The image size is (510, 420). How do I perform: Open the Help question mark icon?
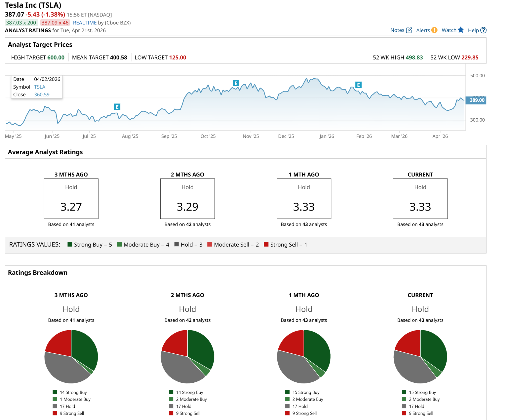click(x=483, y=30)
